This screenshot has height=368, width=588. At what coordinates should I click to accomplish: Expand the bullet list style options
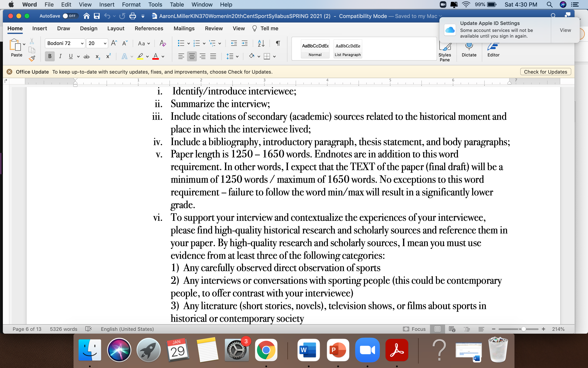click(189, 44)
